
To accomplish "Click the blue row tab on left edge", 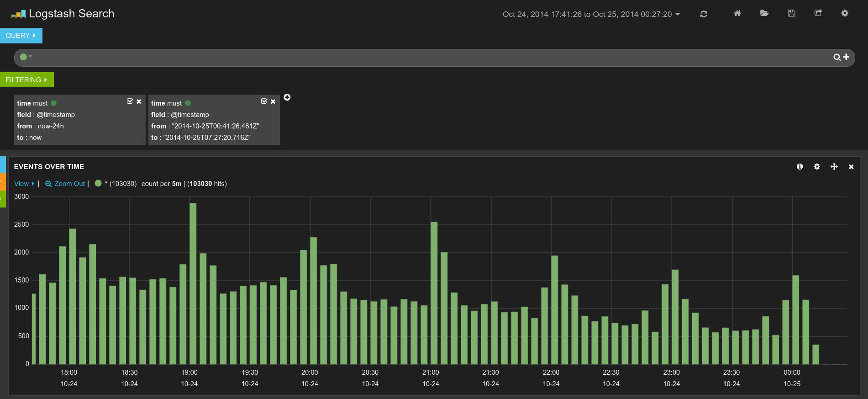I will click(x=3, y=165).
